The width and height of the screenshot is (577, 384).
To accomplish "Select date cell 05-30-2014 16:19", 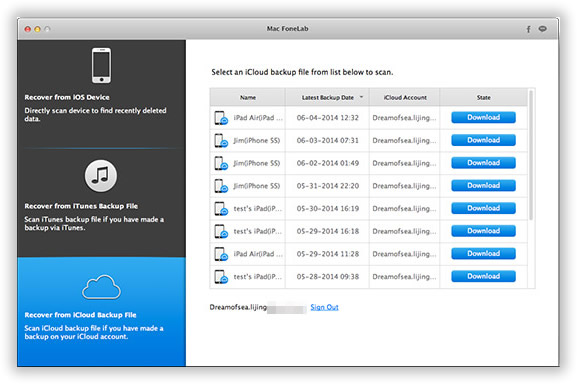I will (328, 209).
